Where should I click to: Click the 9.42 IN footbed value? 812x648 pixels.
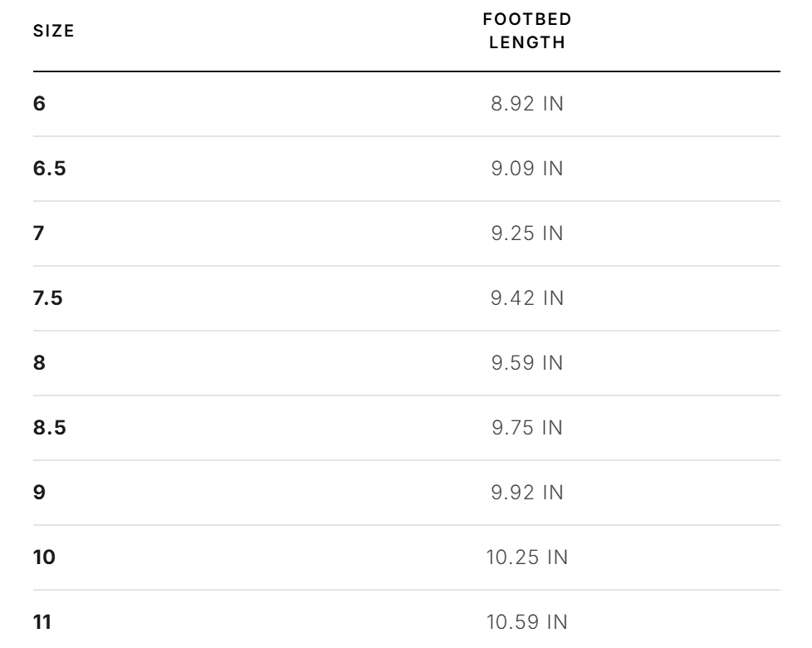point(527,298)
